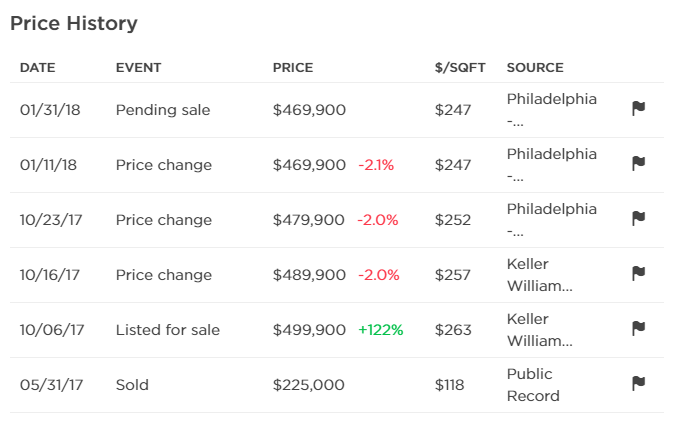Select the $499,900 listing price

point(309,330)
